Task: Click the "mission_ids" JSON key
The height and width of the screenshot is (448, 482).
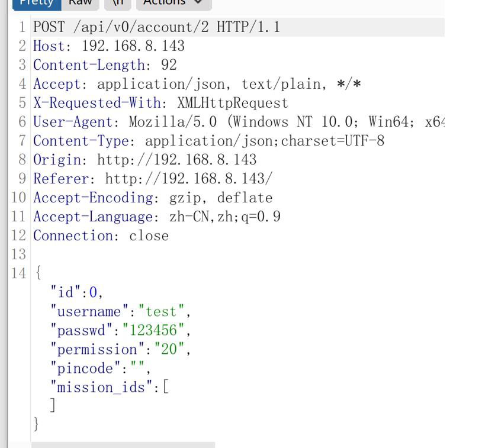Action: point(101,387)
